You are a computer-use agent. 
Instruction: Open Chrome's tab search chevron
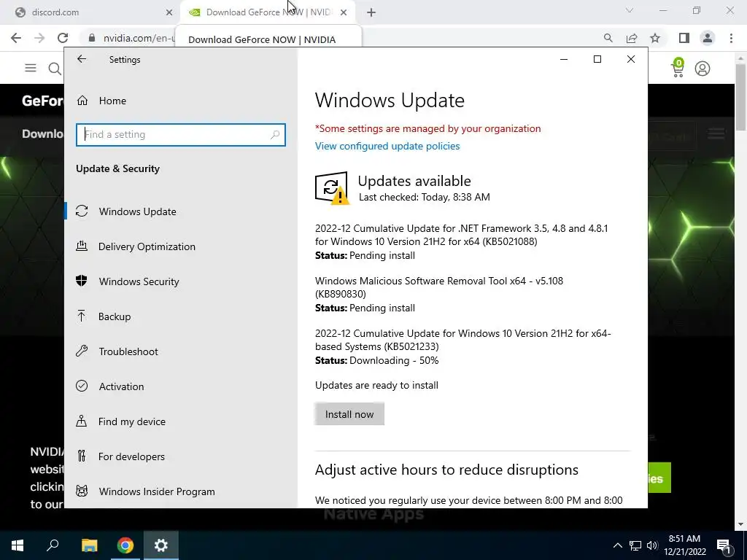coord(630,10)
